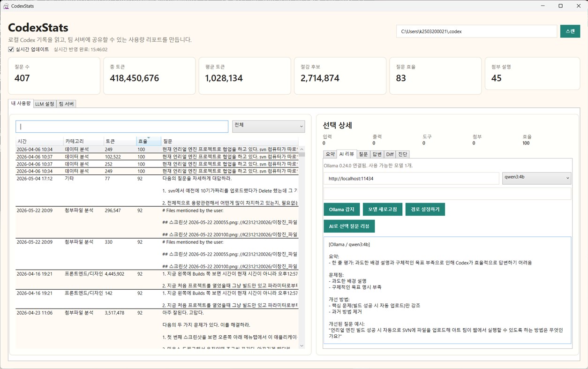This screenshot has width=588, height=369.
Task: Switch to the 질문 detail tab
Action: click(363, 154)
